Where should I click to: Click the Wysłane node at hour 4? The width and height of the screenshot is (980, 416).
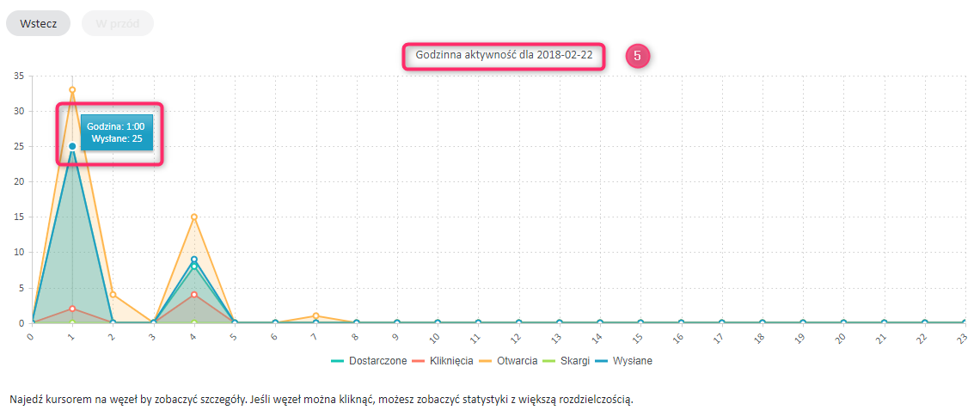click(x=194, y=259)
